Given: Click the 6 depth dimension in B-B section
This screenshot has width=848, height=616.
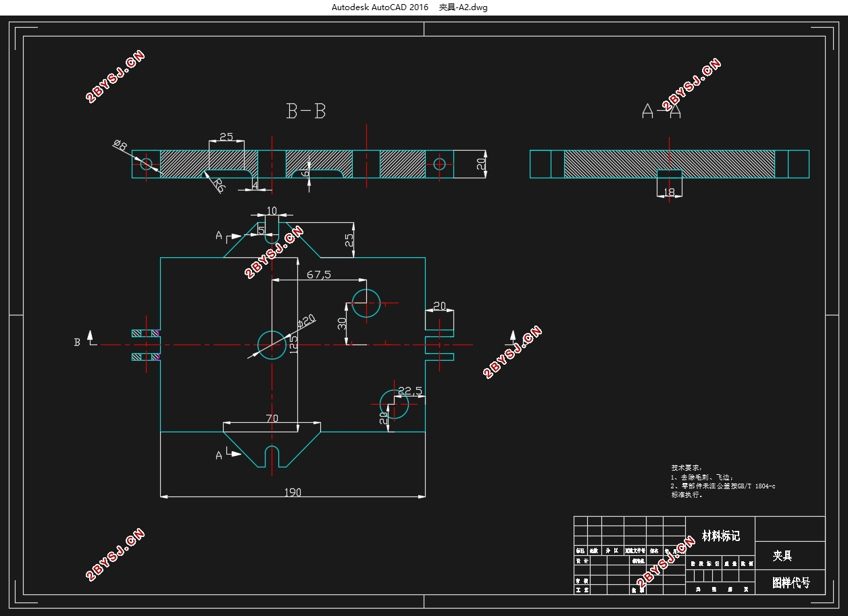Looking at the screenshot, I should (305, 173).
